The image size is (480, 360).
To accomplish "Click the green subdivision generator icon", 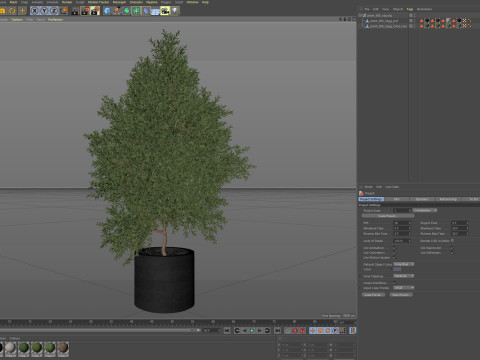I will (127, 11).
